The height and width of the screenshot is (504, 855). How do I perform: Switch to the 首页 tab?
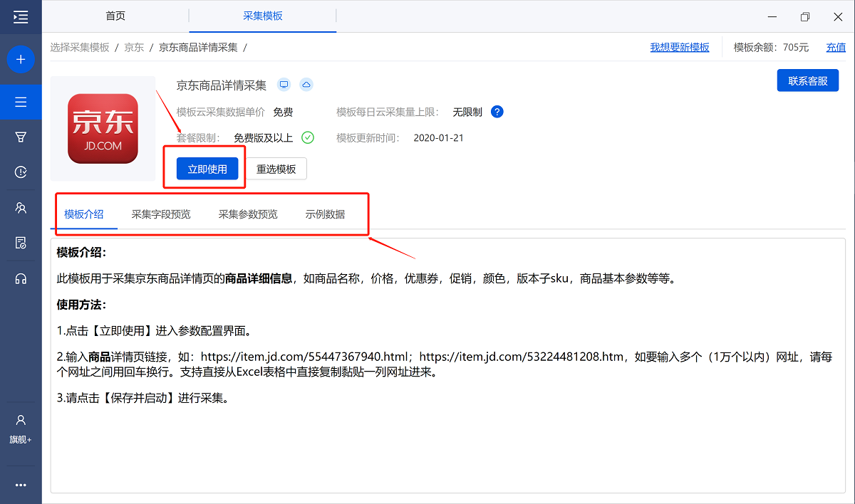tap(115, 16)
